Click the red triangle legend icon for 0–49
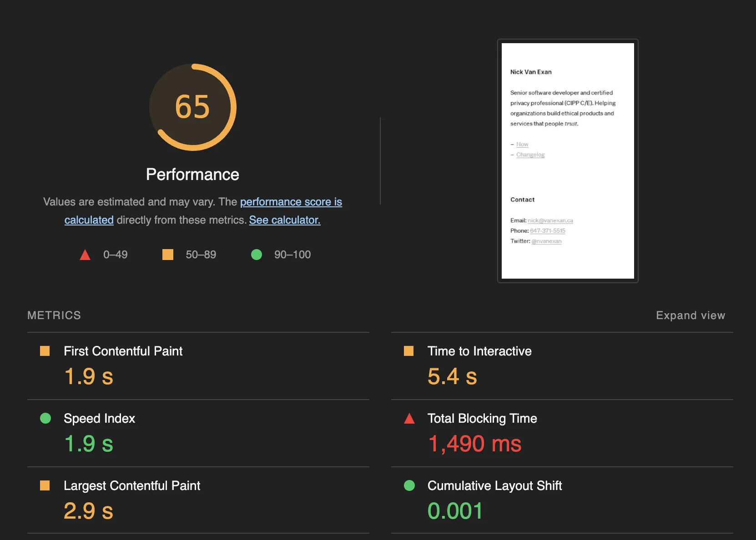756x540 pixels. 85,255
